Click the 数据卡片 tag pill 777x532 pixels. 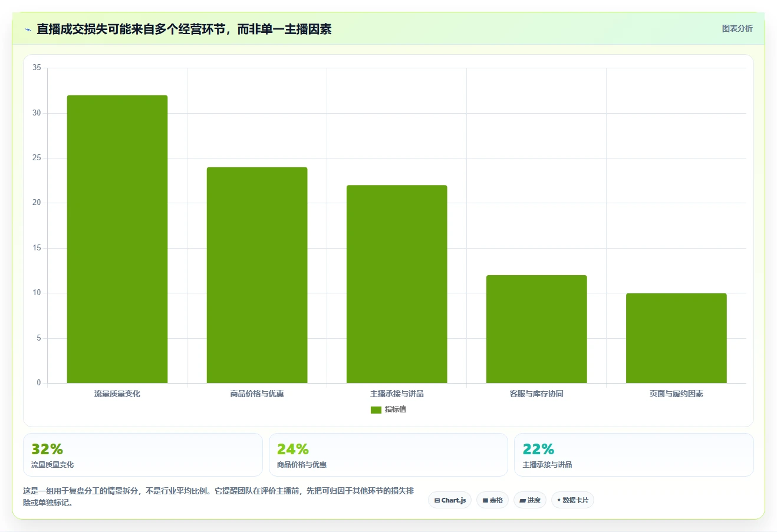pyautogui.click(x=572, y=500)
